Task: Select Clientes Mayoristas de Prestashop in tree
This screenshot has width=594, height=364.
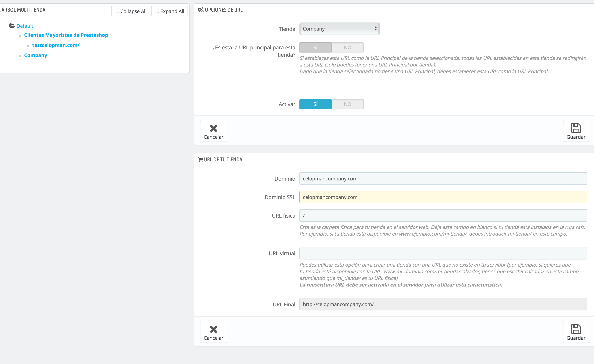Action: 66,35
